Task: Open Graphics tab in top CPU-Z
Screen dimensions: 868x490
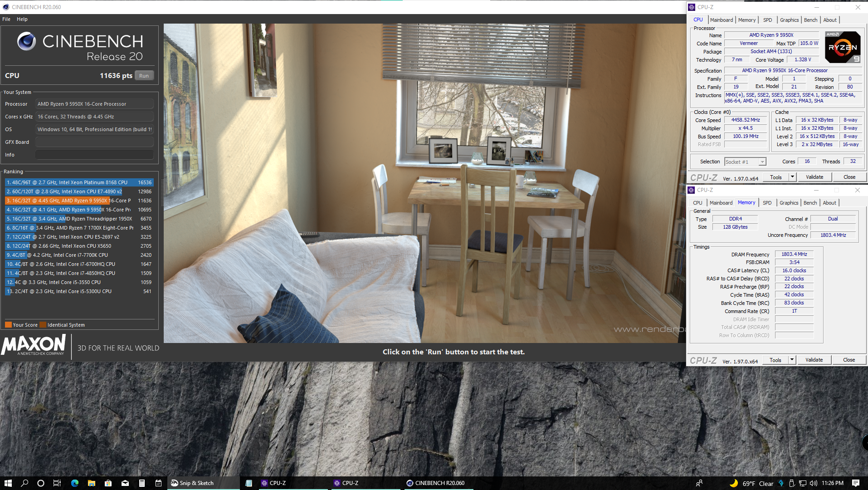Action: coord(789,20)
